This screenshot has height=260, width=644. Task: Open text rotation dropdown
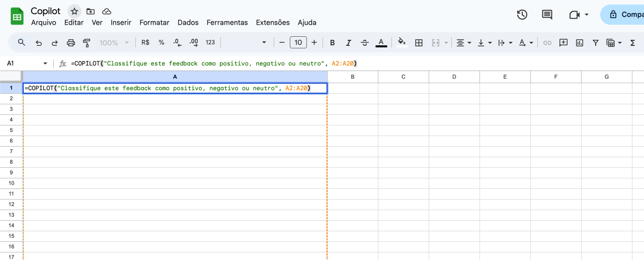pyautogui.click(x=526, y=43)
